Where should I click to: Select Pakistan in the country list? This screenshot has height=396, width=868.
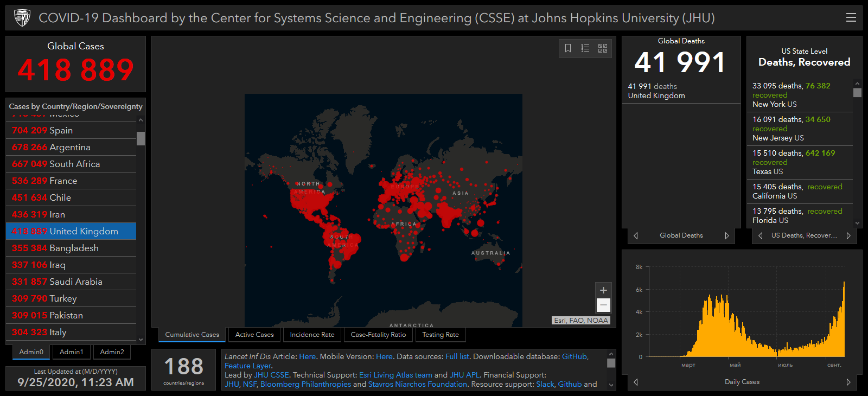pyautogui.click(x=71, y=315)
